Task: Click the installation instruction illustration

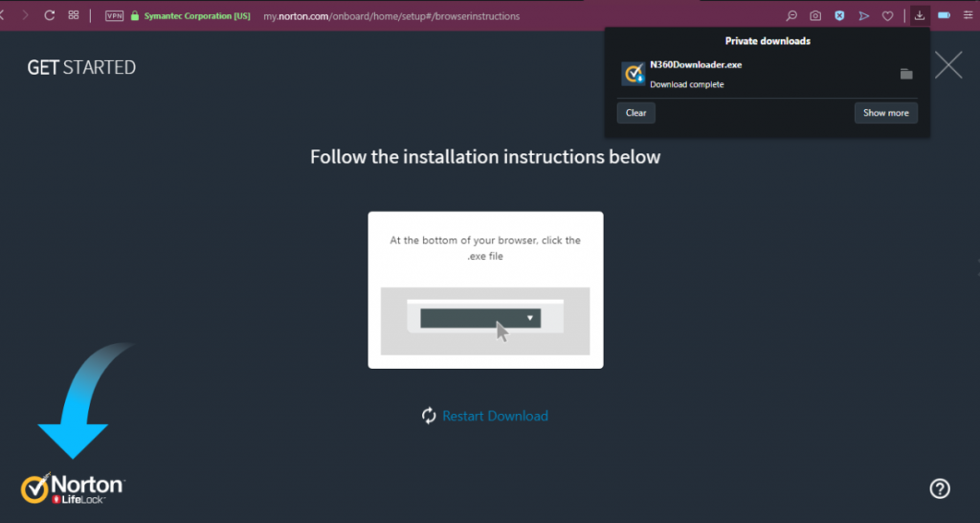Action: 485,321
